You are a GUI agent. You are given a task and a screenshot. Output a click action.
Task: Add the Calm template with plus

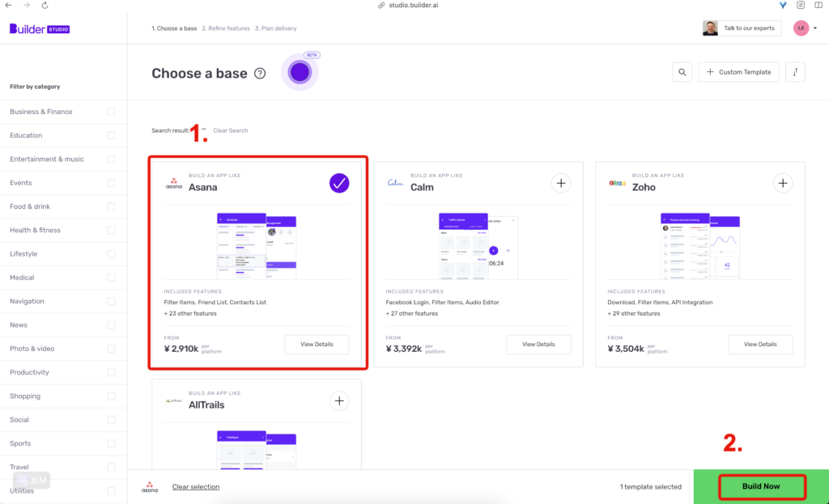point(561,184)
